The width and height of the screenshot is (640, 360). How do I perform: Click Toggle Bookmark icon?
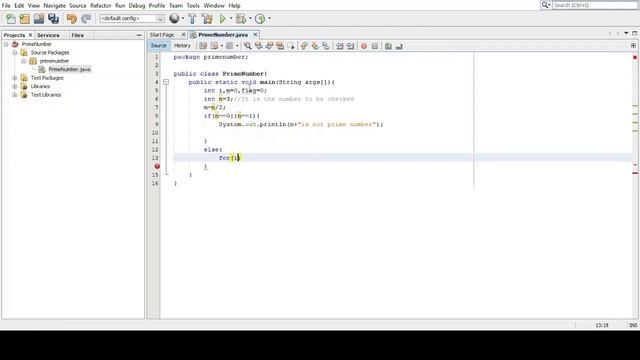click(x=326, y=46)
